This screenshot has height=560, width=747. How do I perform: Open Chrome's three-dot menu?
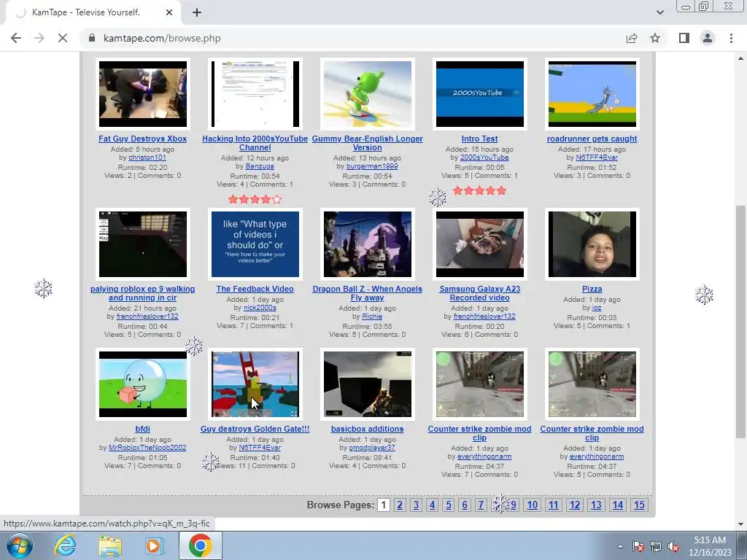[731, 38]
